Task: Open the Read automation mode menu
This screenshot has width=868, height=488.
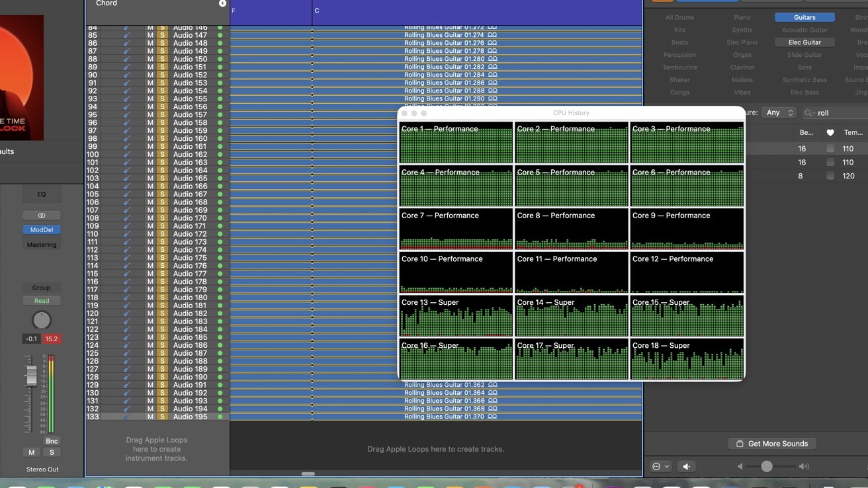Action: [42, 301]
